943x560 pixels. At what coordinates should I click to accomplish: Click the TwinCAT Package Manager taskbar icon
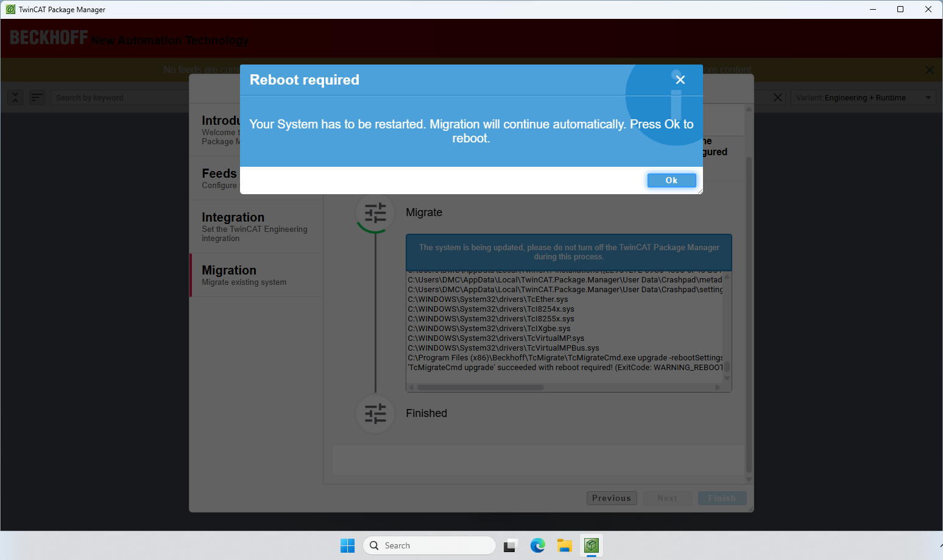592,545
